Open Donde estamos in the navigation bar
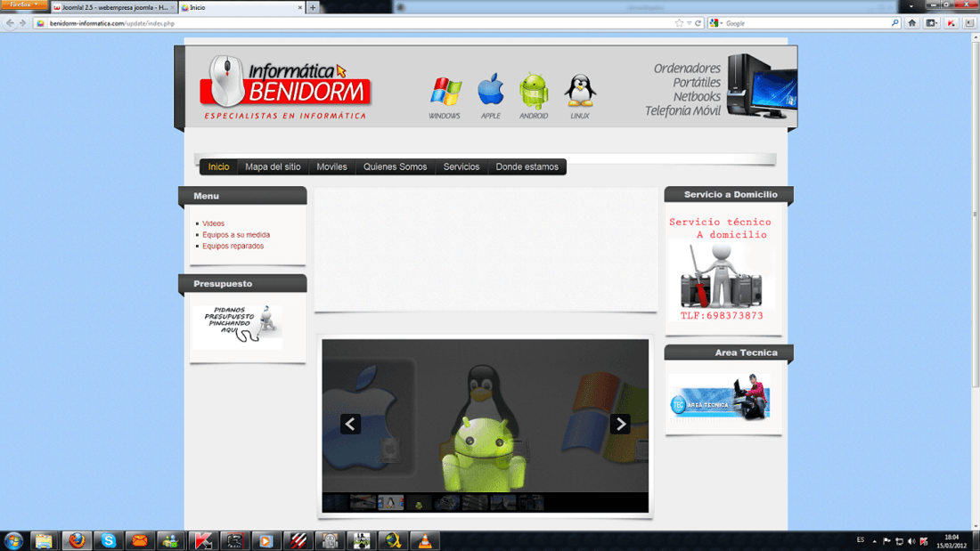This screenshot has width=980, height=551. (x=527, y=166)
